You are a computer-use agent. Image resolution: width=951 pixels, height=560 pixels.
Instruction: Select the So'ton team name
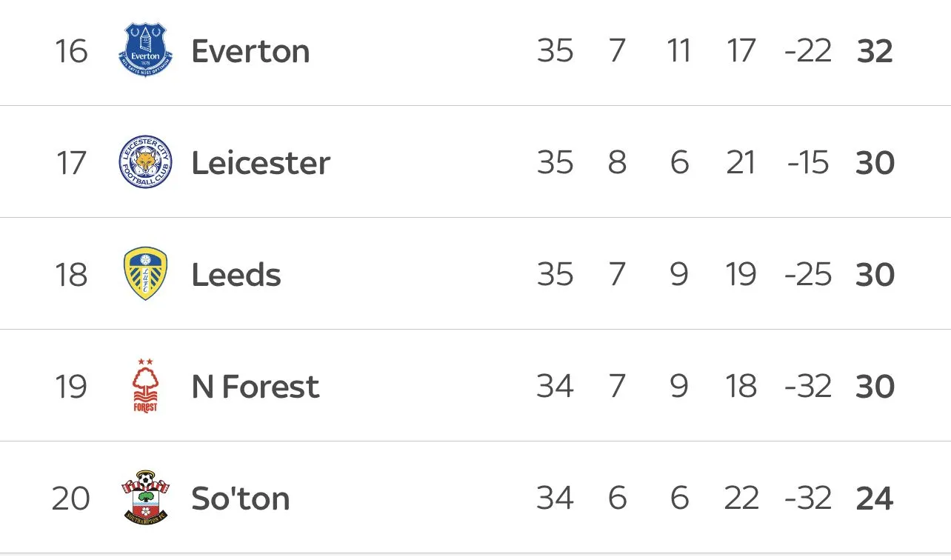tap(240, 499)
